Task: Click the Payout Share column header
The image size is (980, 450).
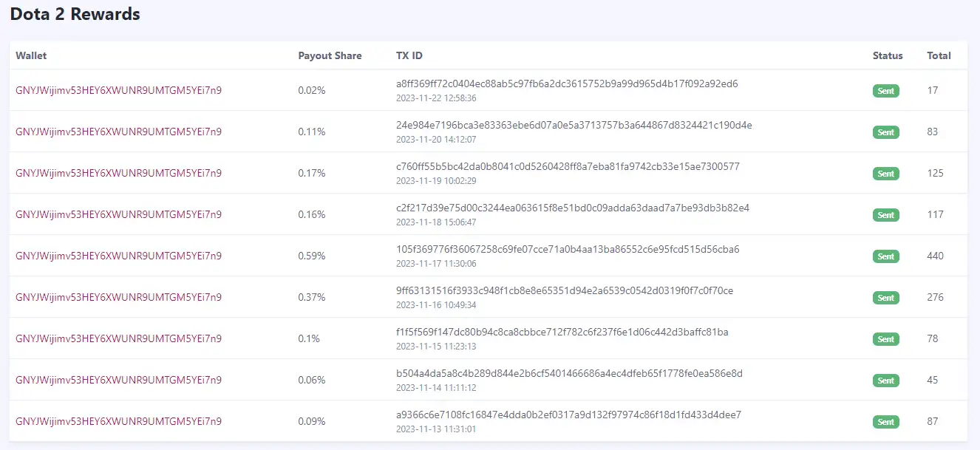Action: [x=330, y=55]
